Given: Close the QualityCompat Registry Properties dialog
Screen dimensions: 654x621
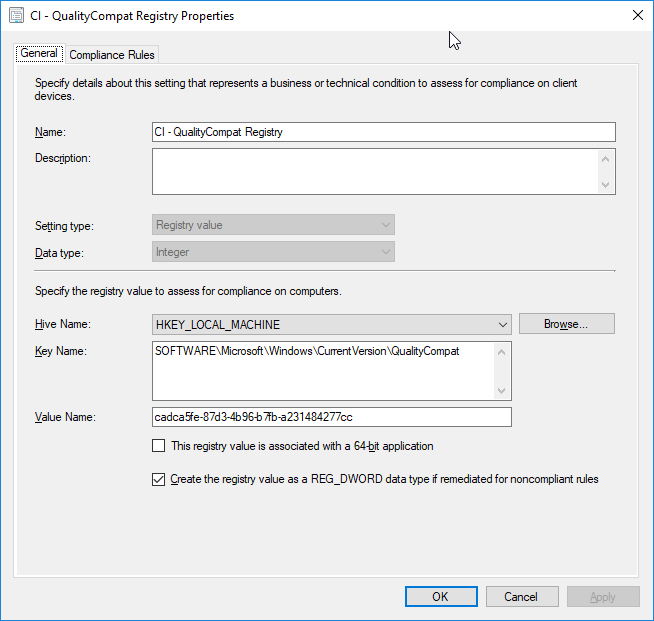Looking at the screenshot, I should pyautogui.click(x=637, y=15).
